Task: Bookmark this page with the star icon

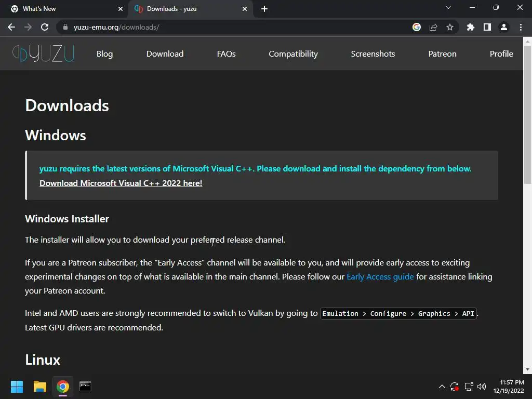Action: [450, 27]
